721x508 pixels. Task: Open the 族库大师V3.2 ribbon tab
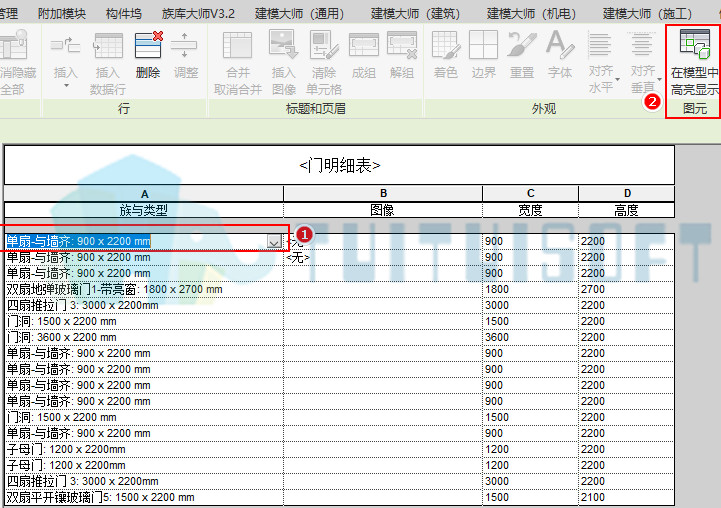pos(198,13)
